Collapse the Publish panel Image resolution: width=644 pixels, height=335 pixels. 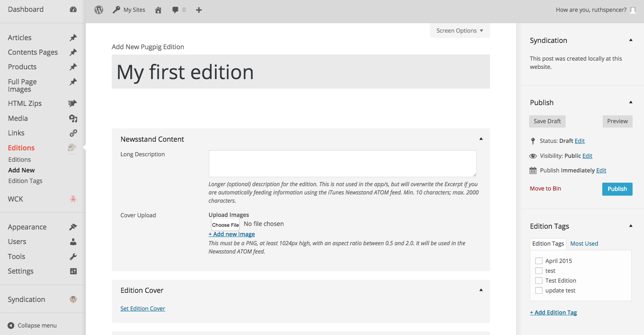tap(631, 102)
